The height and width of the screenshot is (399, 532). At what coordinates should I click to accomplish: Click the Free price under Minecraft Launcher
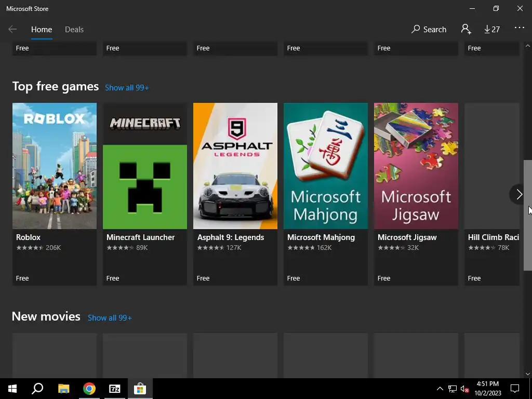click(x=113, y=278)
